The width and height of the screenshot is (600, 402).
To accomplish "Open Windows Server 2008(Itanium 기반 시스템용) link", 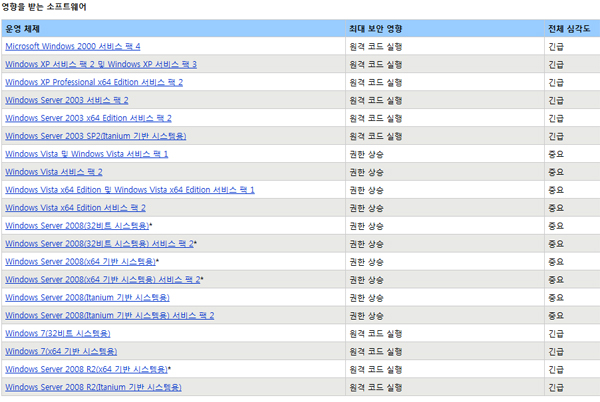I will (88, 298).
